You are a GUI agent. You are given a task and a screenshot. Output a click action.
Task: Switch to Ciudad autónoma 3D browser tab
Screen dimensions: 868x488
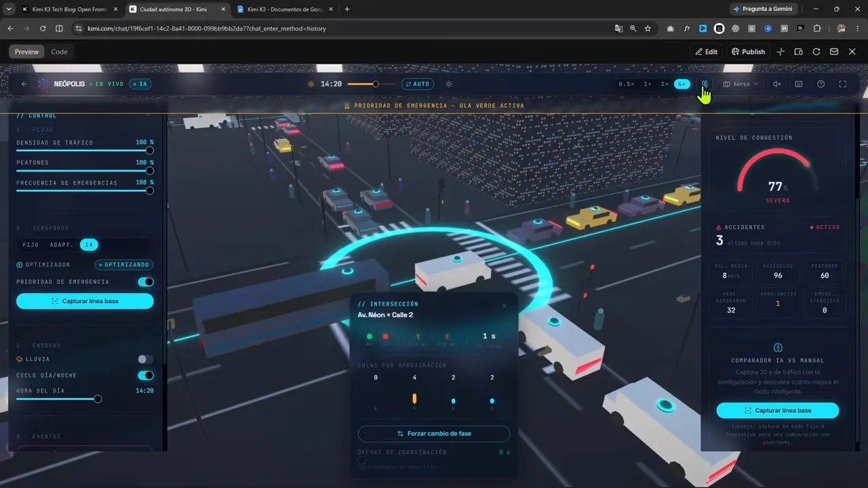coord(178,9)
